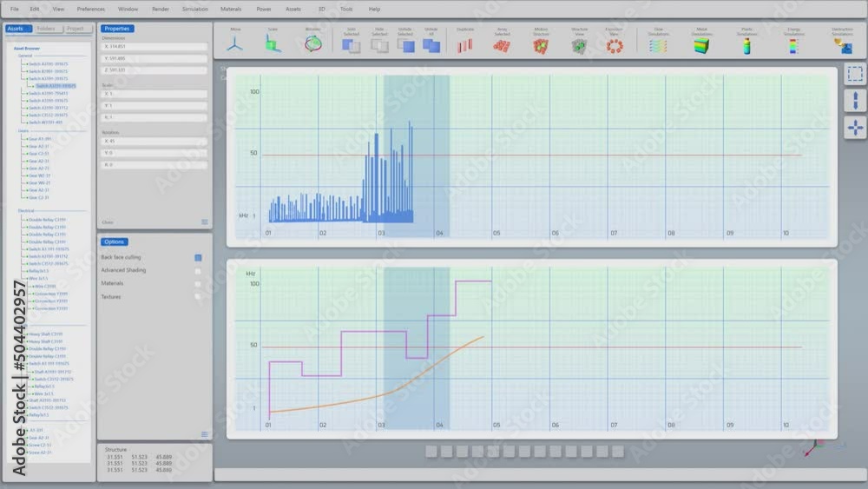The image size is (868, 489).
Task: Enable the Textures checkbox
Action: pyautogui.click(x=198, y=297)
